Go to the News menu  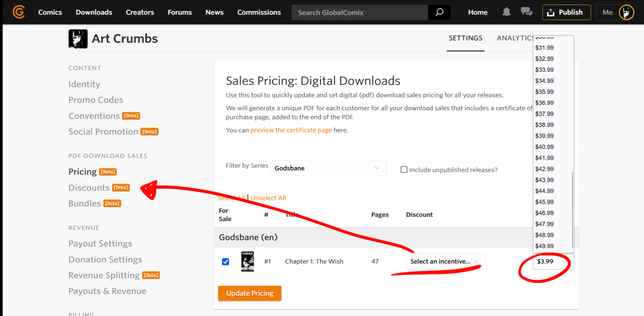coord(214,12)
